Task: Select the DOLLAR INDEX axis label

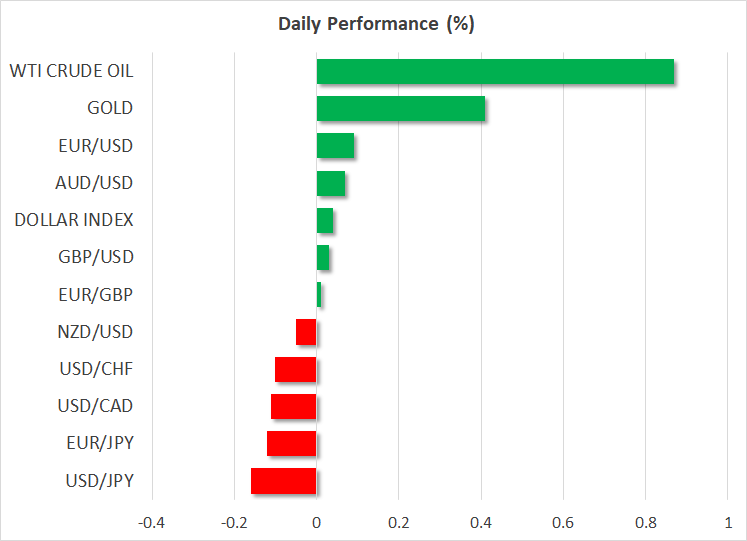Action: pyautogui.click(x=74, y=220)
